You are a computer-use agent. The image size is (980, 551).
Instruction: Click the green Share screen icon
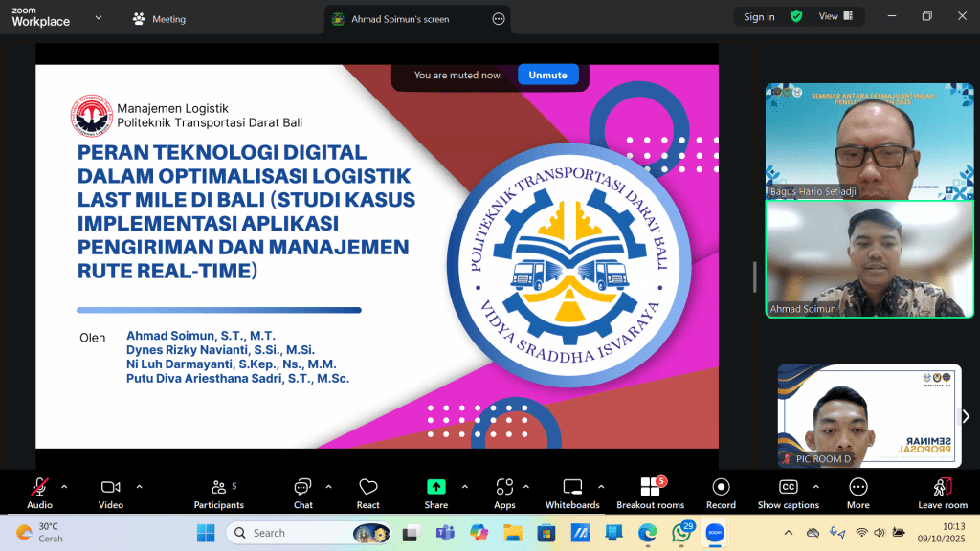click(435, 487)
